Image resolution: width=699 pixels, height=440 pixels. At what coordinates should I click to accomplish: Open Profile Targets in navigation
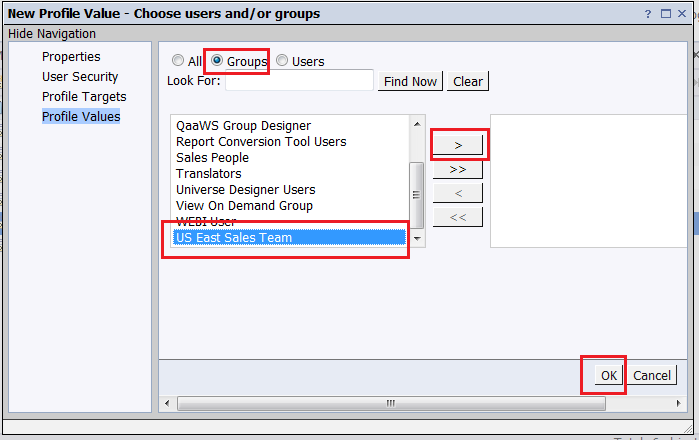[84, 97]
